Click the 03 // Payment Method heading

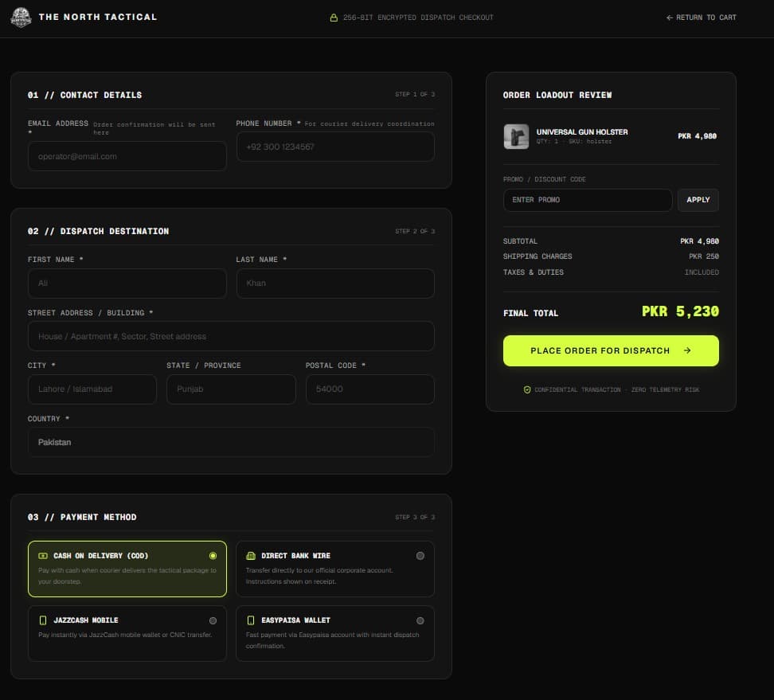tap(82, 517)
